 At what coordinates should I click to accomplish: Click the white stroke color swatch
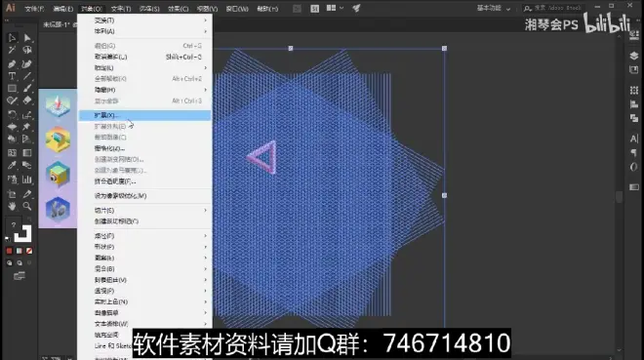22,233
